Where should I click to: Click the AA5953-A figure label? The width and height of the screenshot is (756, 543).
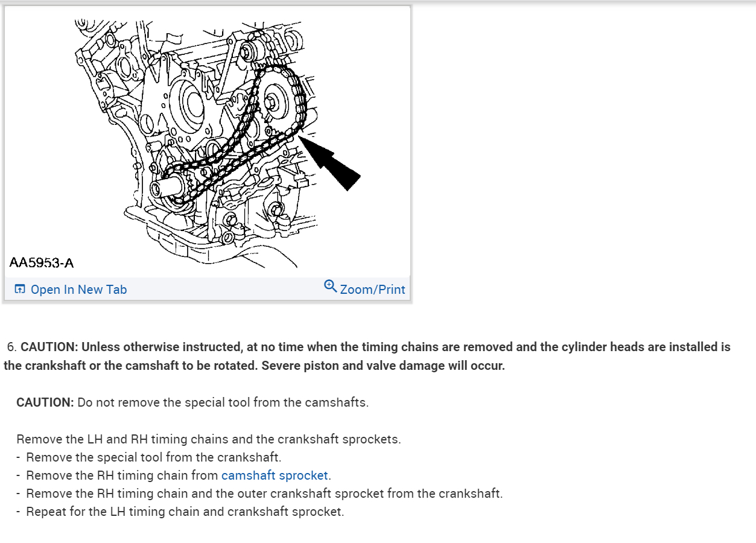pos(42,263)
